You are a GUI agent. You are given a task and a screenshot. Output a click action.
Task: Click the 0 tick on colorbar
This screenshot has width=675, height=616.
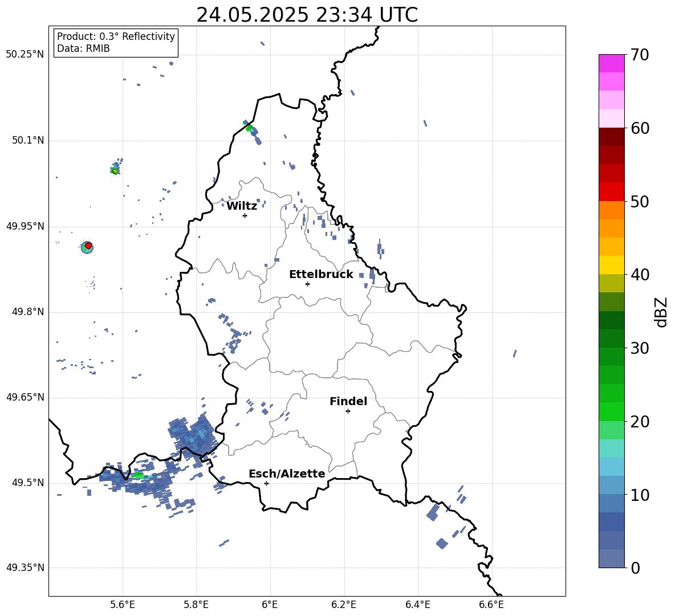[x=635, y=568]
